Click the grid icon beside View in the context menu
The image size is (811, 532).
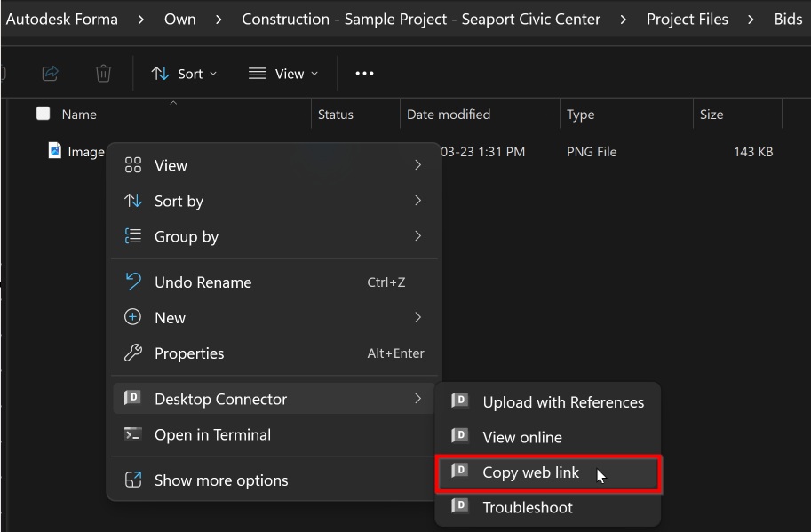tap(133, 165)
